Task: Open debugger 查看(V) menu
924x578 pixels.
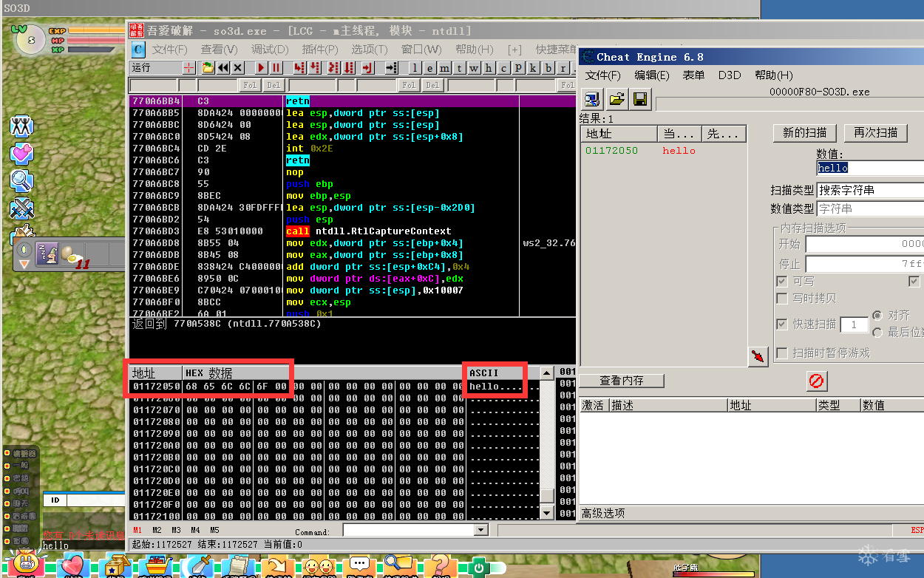Action: tap(219, 50)
